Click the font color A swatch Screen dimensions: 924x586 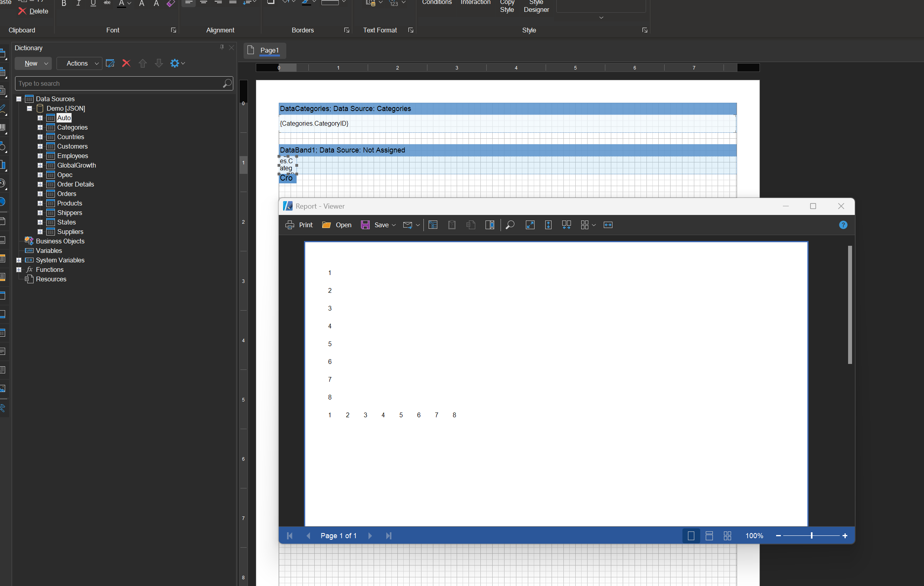122,3
